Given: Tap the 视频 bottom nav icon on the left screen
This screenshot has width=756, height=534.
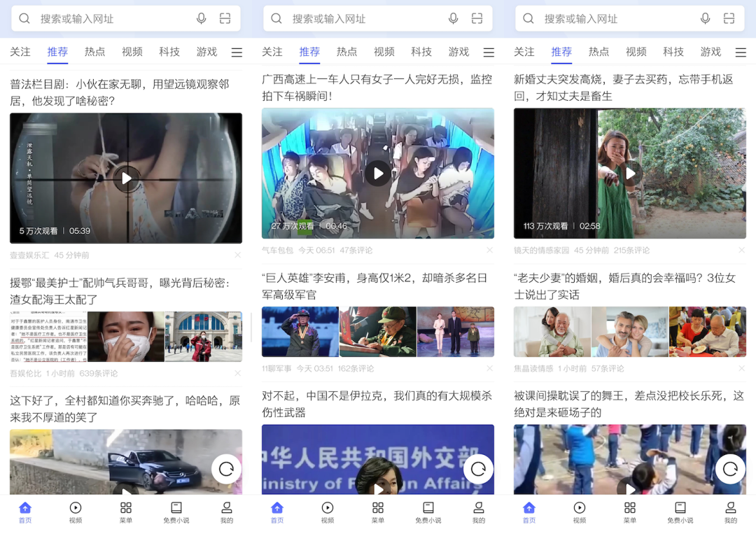Looking at the screenshot, I should (76, 507).
